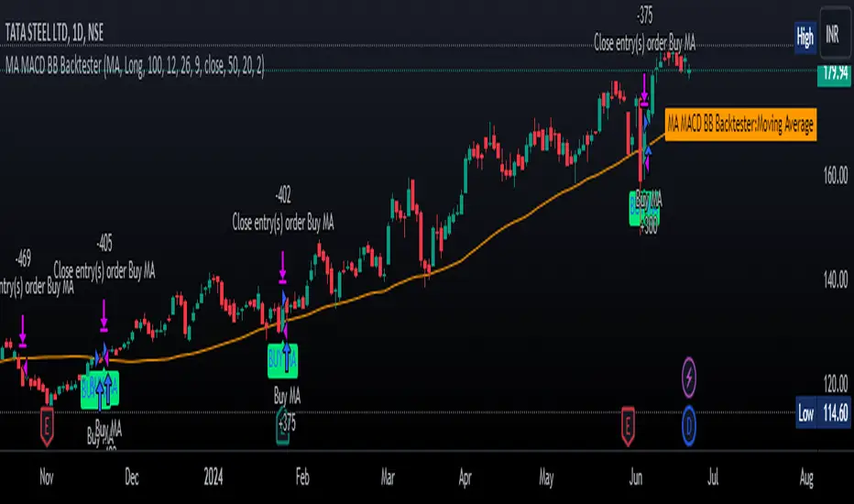This screenshot has height=504, width=854.
Task: Click magenta exit arrow under the -402 label
Action: click(282, 268)
